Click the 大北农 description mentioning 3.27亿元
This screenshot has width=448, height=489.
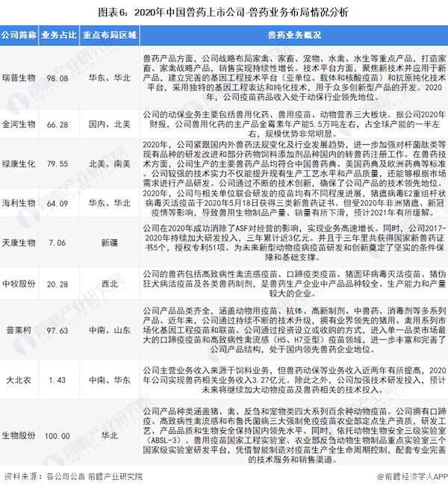[x=294, y=380]
